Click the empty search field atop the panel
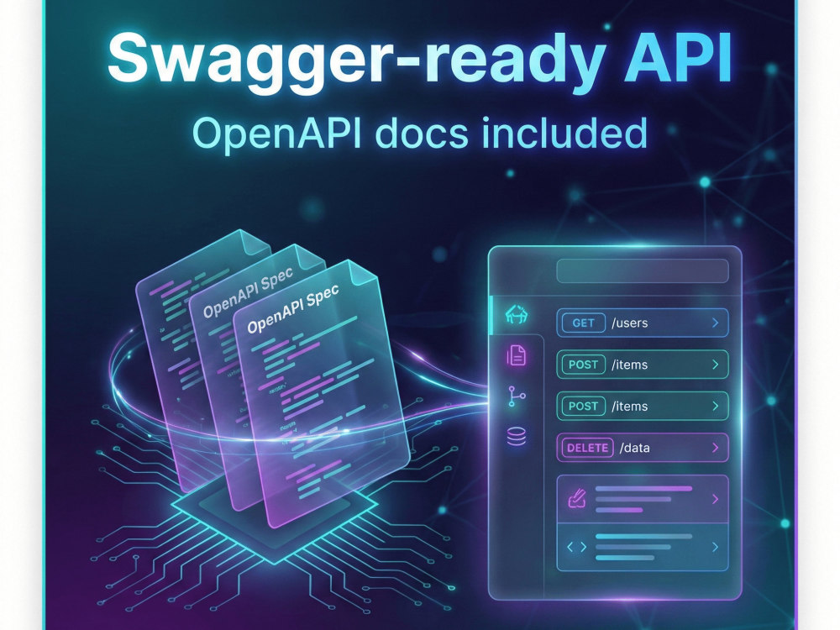 pos(643,271)
